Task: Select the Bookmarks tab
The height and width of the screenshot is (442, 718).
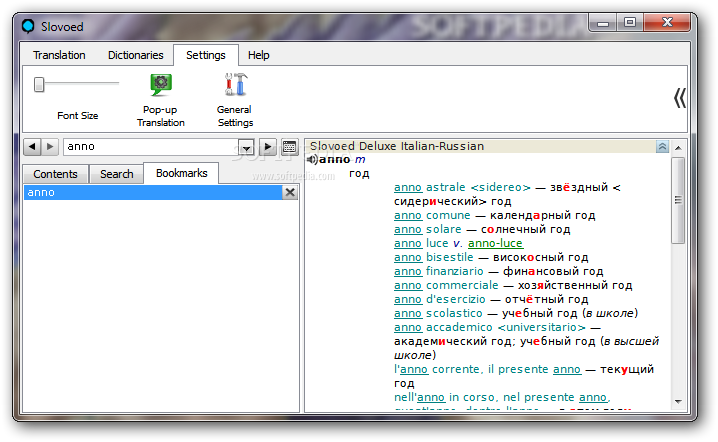Action: 181,173
